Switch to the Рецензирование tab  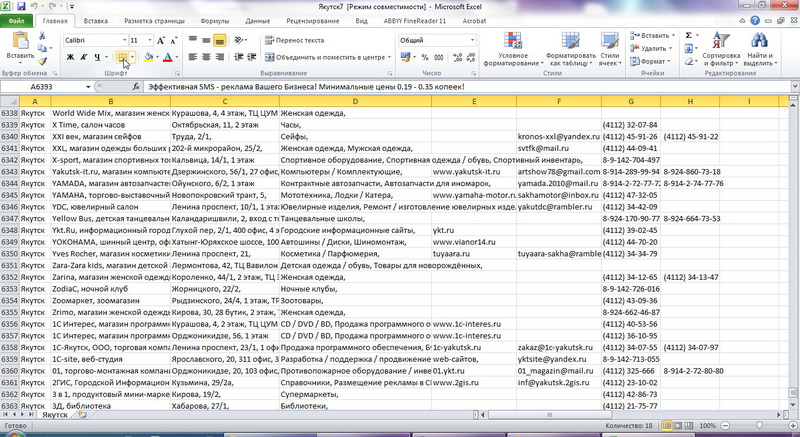(x=313, y=21)
